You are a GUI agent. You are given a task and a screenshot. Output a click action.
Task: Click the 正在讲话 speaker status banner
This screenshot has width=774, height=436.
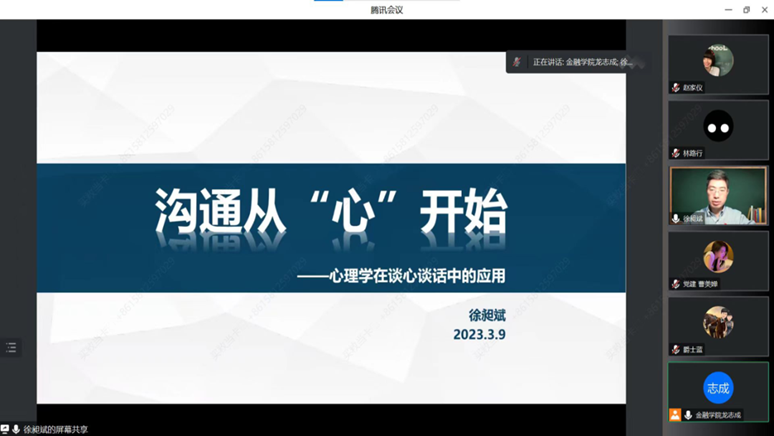[x=580, y=62]
